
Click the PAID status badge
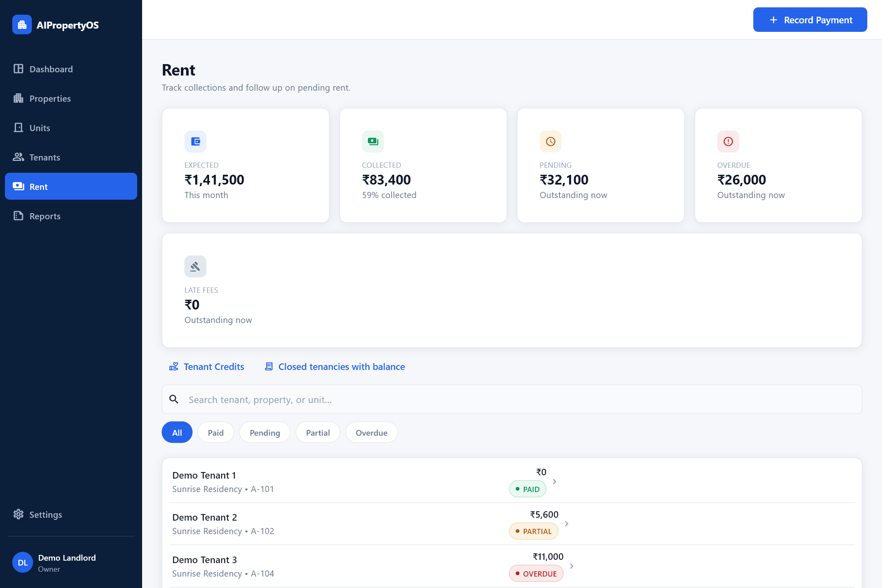click(x=528, y=489)
